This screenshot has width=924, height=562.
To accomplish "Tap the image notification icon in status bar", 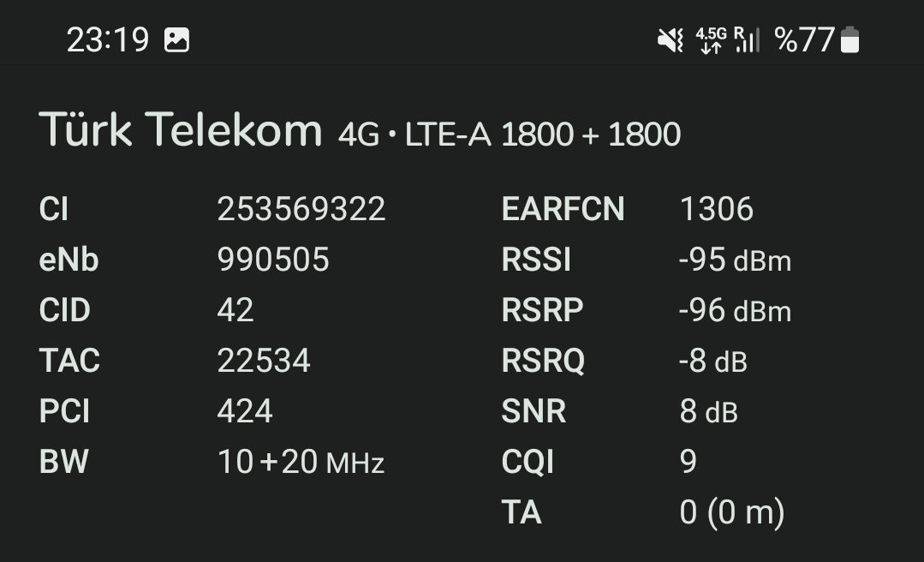I will (176, 40).
